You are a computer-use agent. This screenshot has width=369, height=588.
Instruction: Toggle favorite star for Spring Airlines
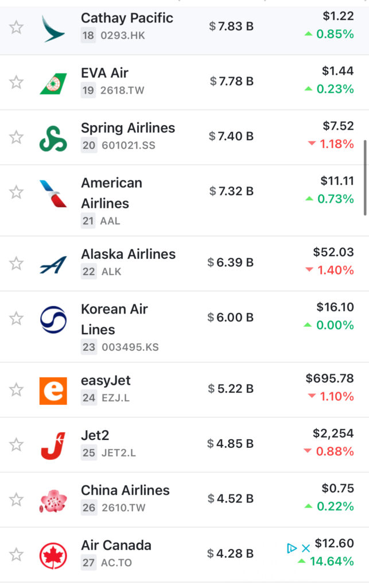click(x=16, y=137)
